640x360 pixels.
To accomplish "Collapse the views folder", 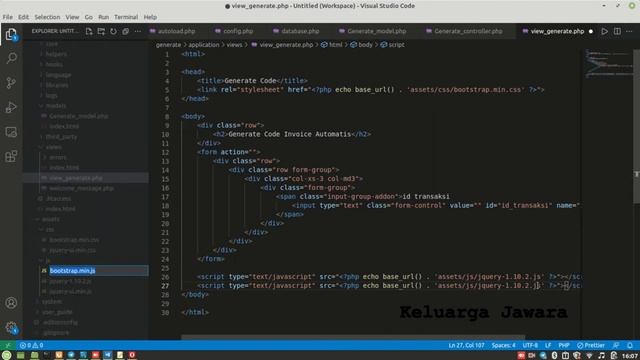I will 54,147.
